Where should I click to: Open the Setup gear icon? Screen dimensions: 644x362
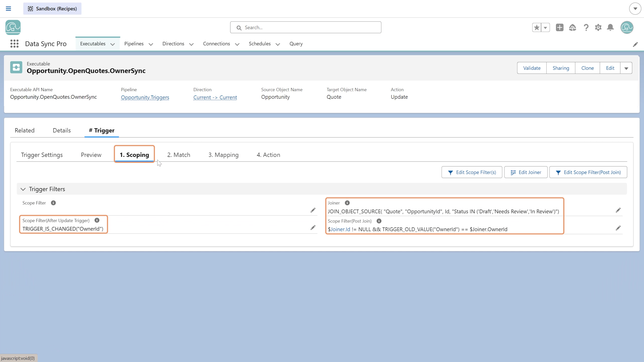pos(598,27)
